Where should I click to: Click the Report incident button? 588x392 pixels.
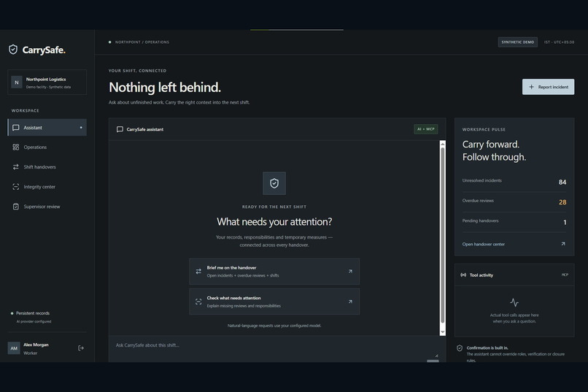548,87
